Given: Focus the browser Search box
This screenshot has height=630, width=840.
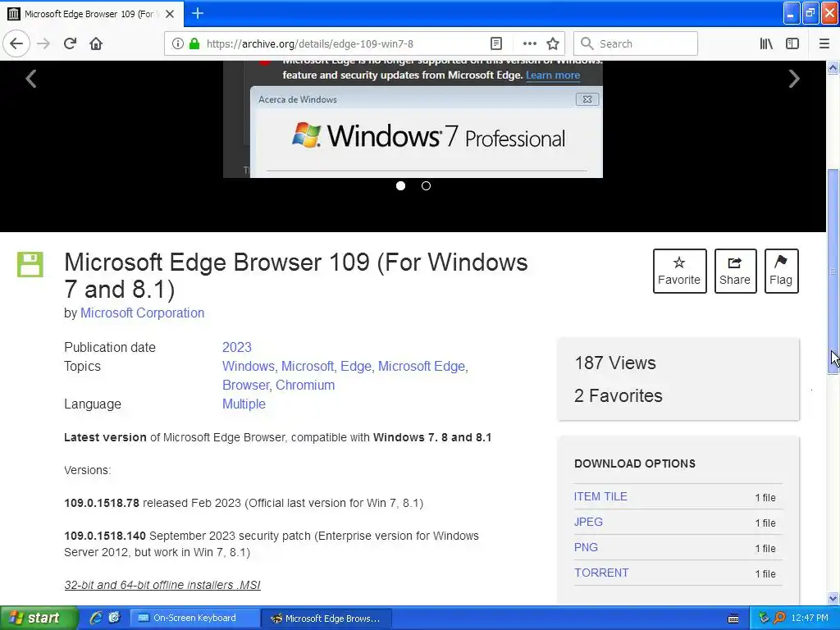Looking at the screenshot, I should 636,43.
